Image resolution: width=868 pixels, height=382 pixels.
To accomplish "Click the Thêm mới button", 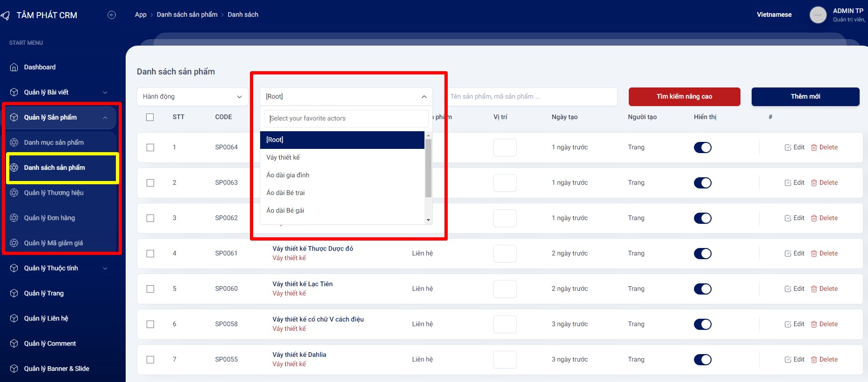I will point(805,97).
